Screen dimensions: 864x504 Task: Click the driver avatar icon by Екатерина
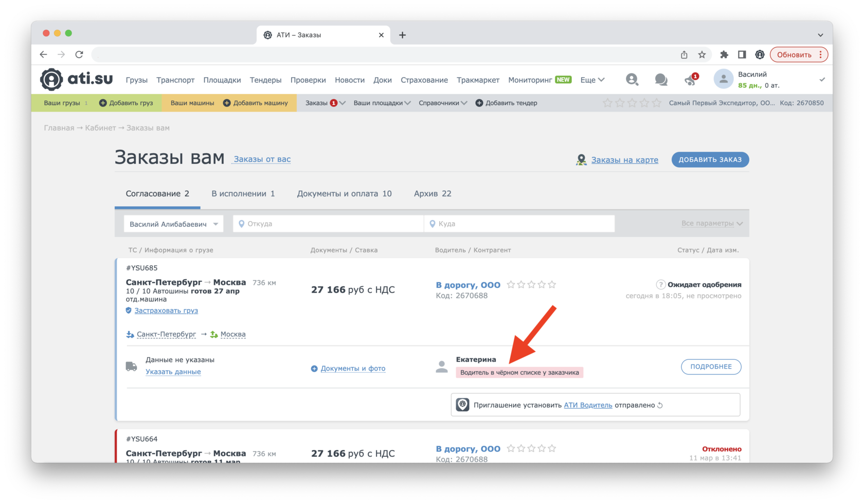[442, 366]
